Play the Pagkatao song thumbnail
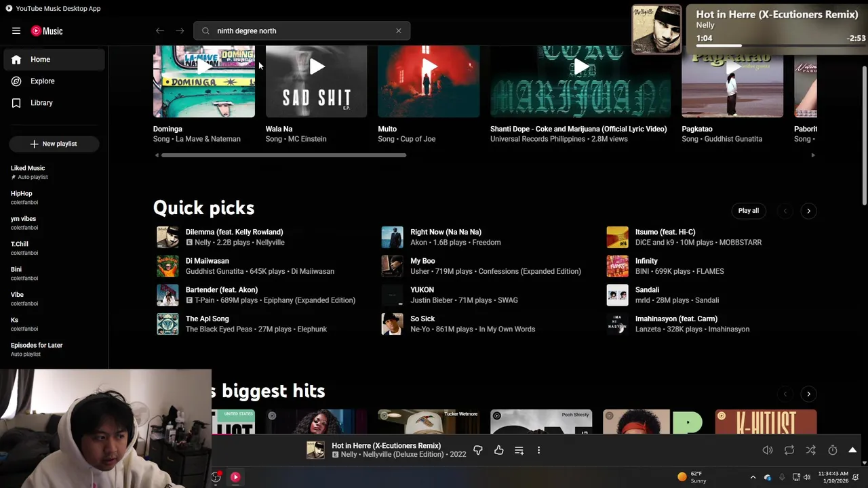 [732, 81]
